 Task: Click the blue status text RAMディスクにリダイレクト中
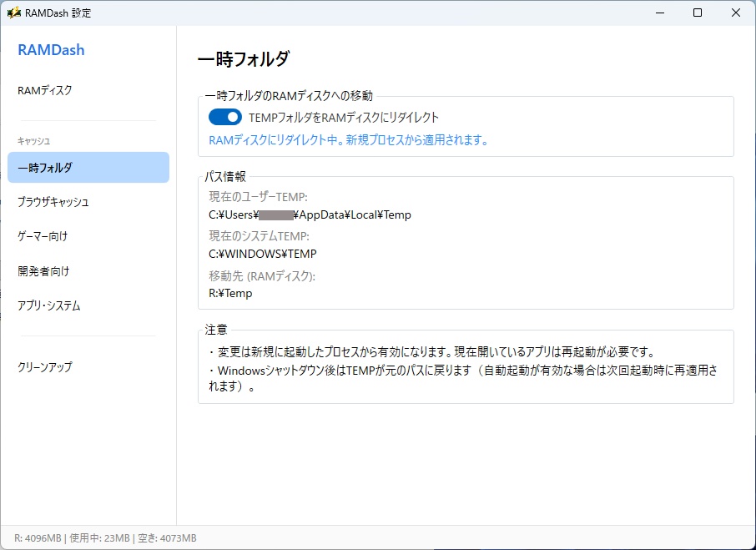point(349,139)
